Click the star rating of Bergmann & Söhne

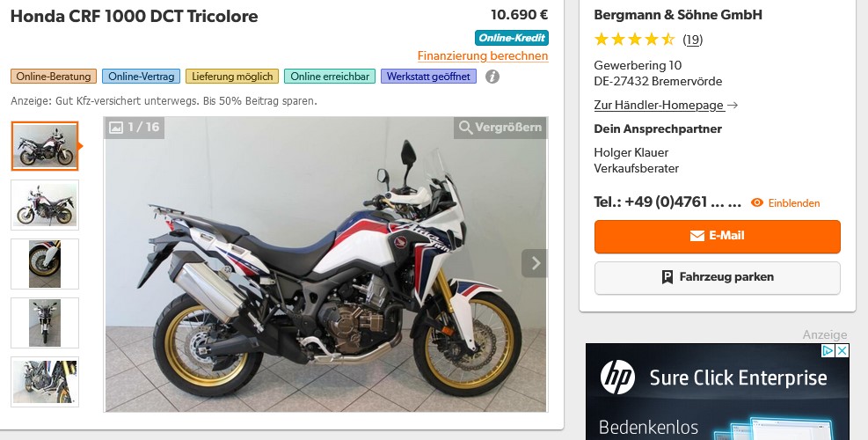[x=634, y=40]
